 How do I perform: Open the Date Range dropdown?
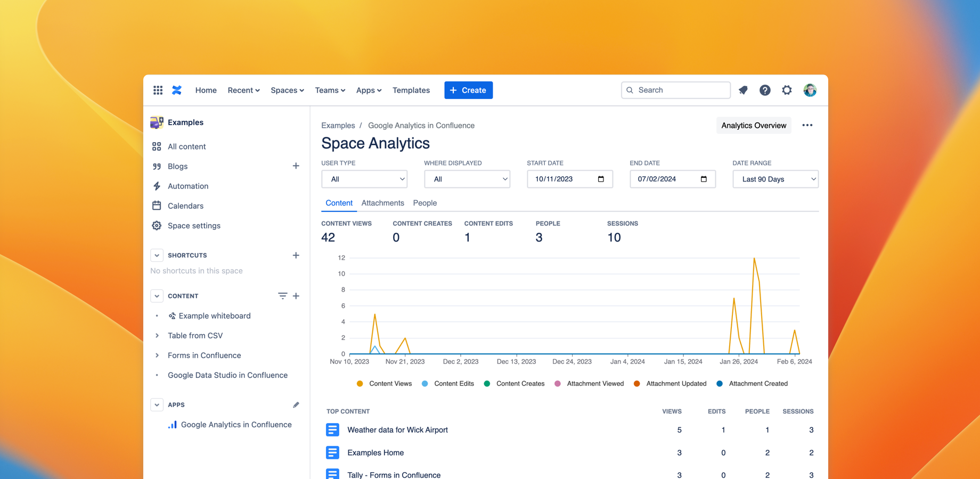(775, 179)
